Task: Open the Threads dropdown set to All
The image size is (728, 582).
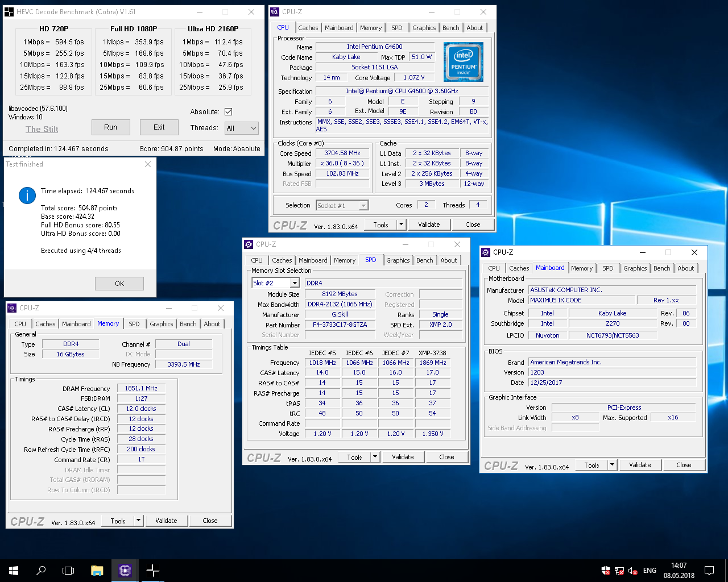Action: tap(242, 128)
